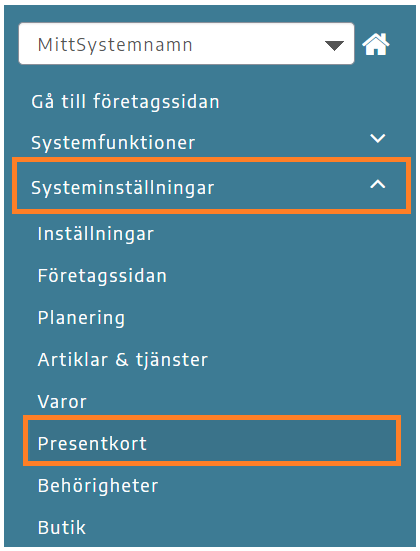420x551 pixels.
Task: Click blank space in Systemfunktioner row
Action: click(281, 141)
